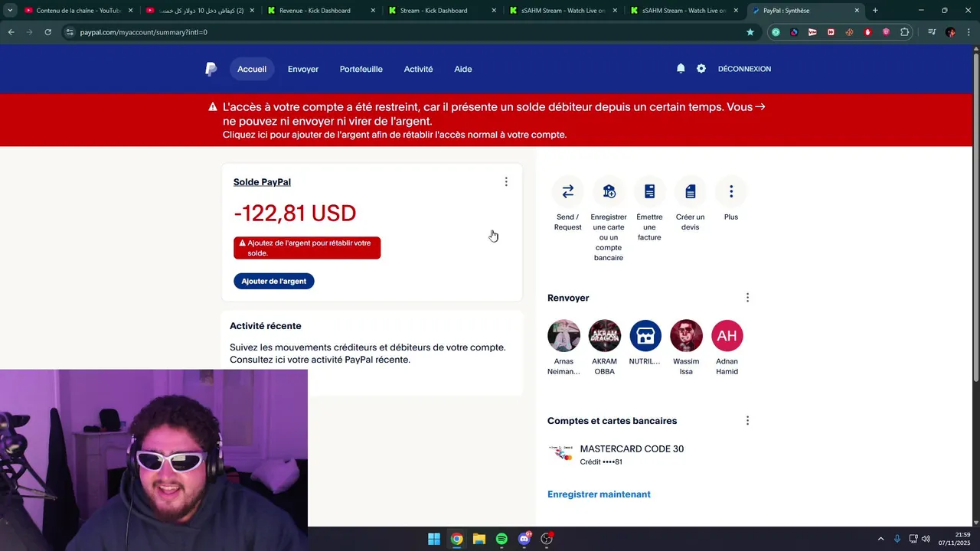Click the Send / Request icon
This screenshot has height=551, width=980.
(568, 191)
